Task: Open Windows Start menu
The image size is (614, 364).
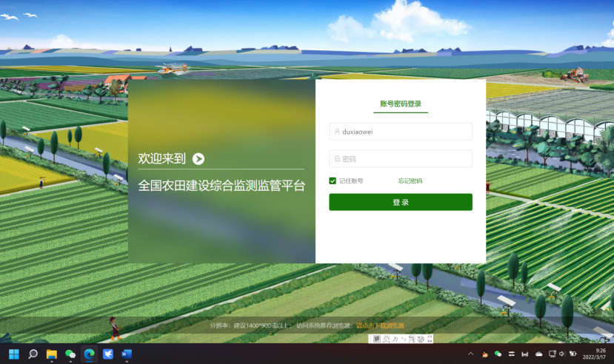Action: tap(14, 354)
